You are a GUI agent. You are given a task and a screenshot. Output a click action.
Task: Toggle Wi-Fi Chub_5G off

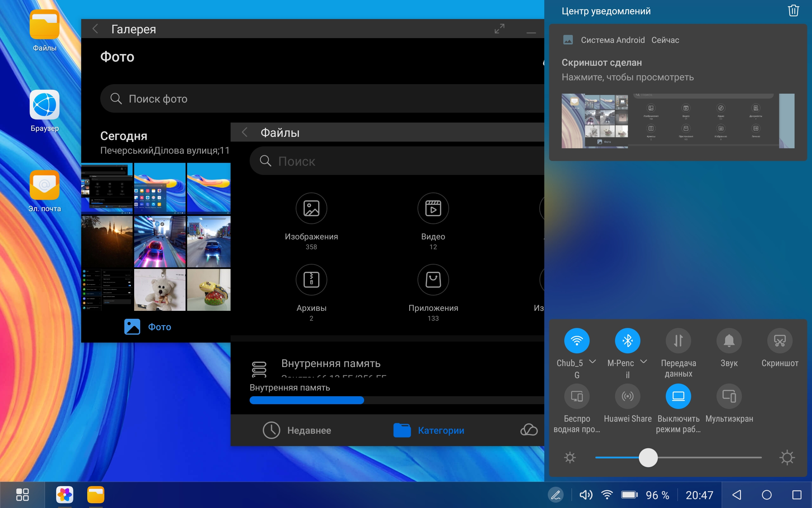pos(577,340)
